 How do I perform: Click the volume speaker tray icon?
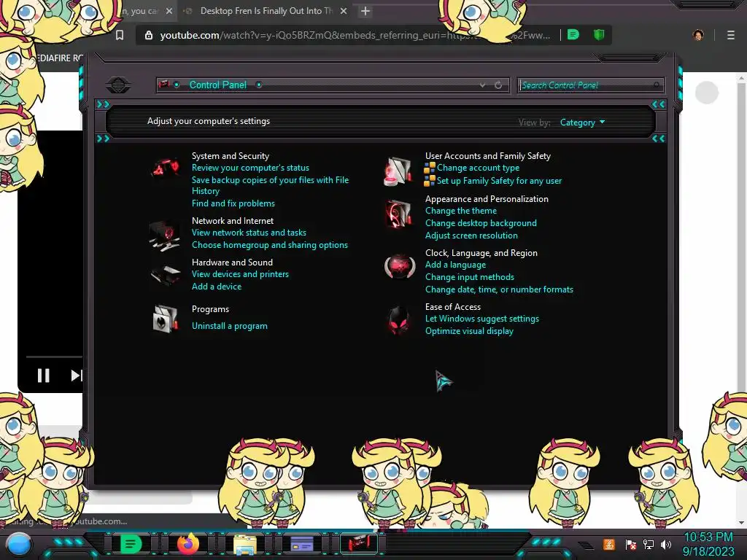pos(666,544)
